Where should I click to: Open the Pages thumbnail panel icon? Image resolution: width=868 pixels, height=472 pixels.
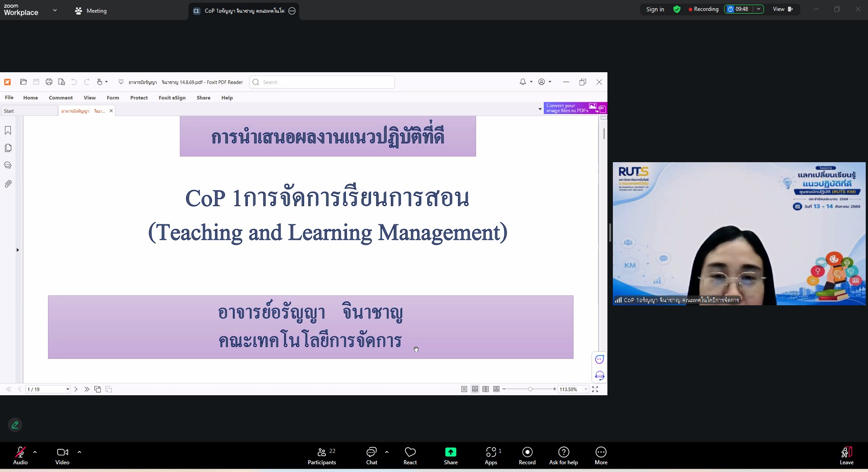click(x=8, y=148)
